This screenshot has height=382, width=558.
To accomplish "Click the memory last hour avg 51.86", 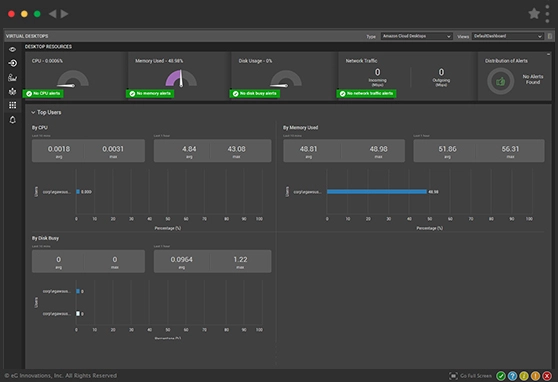I will coord(447,149).
